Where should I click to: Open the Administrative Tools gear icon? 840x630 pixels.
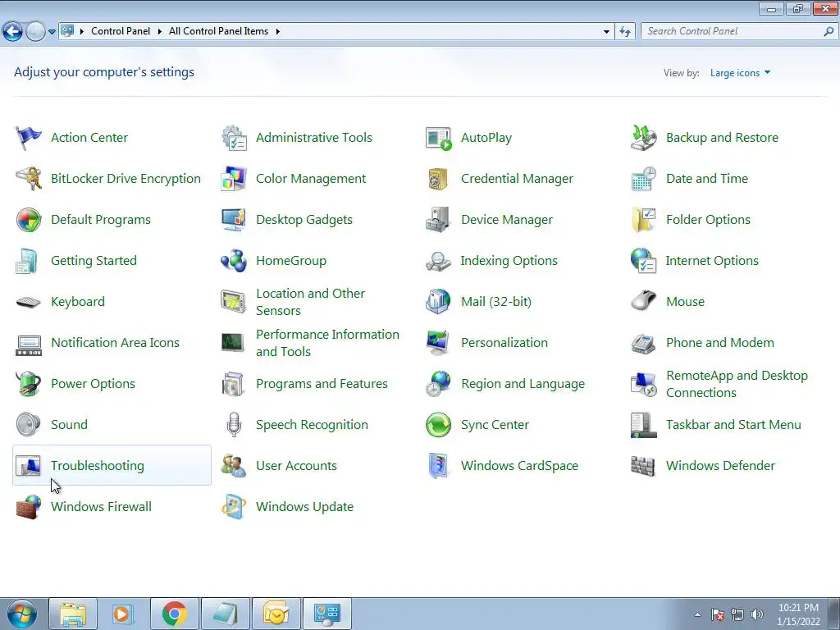pos(234,138)
